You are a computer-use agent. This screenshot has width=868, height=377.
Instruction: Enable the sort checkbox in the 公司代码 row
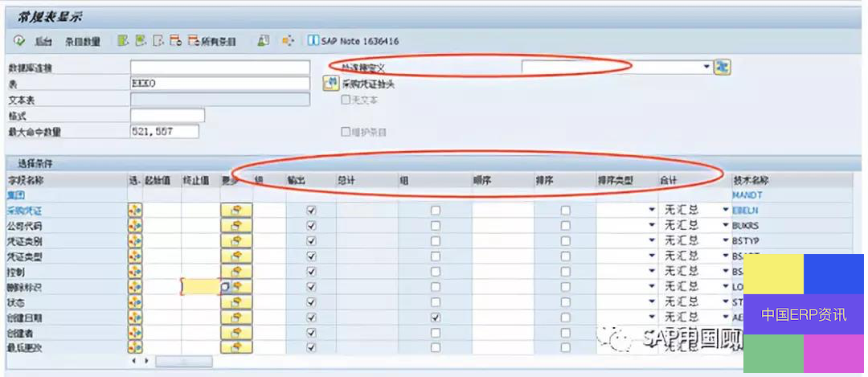[566, 226]
